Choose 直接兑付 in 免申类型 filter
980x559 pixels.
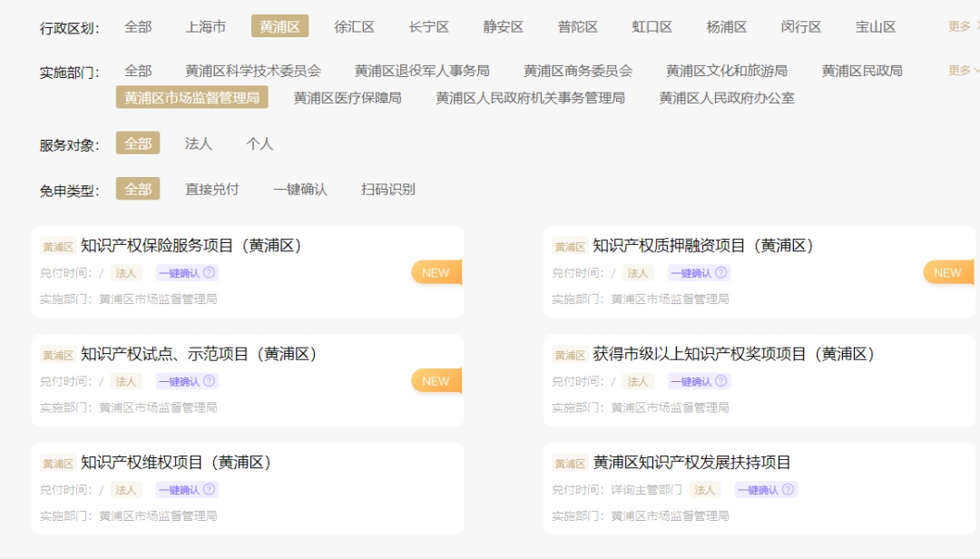click(x=211, y=190)
